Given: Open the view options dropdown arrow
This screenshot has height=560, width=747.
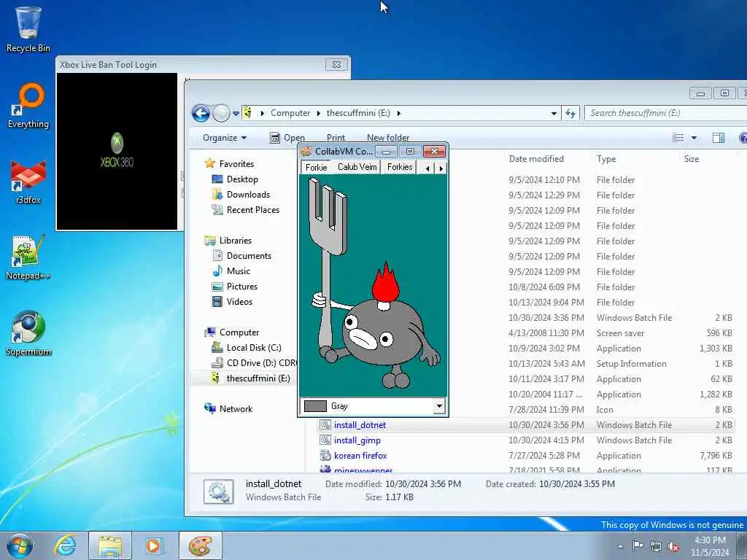Looking at the screenshot, I should coord(694,138).
